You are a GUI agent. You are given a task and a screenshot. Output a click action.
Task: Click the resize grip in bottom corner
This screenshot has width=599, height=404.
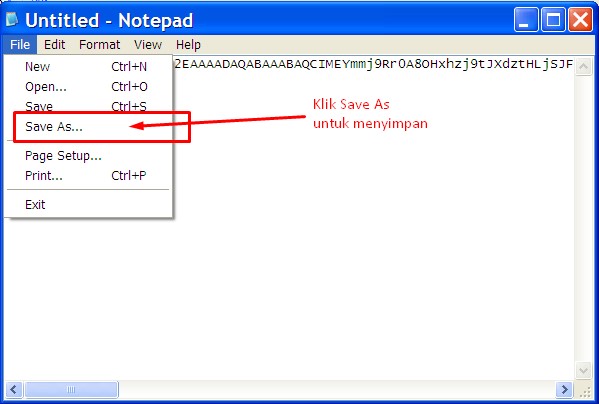pyautogui.click(x=585, y=391)
